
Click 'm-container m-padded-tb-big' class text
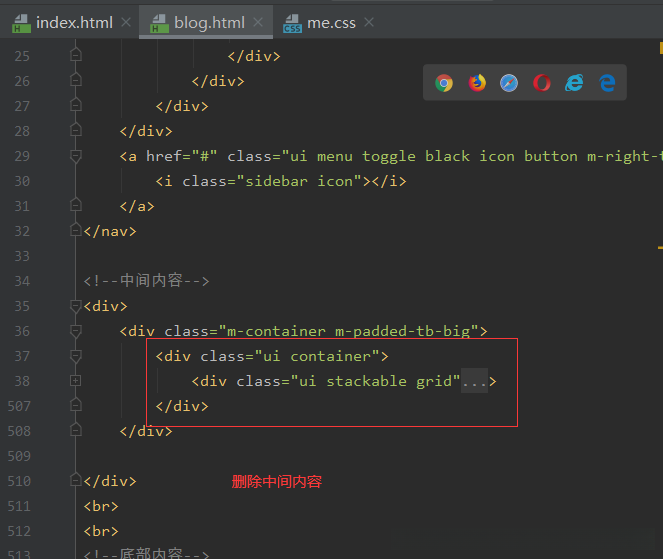349,332
